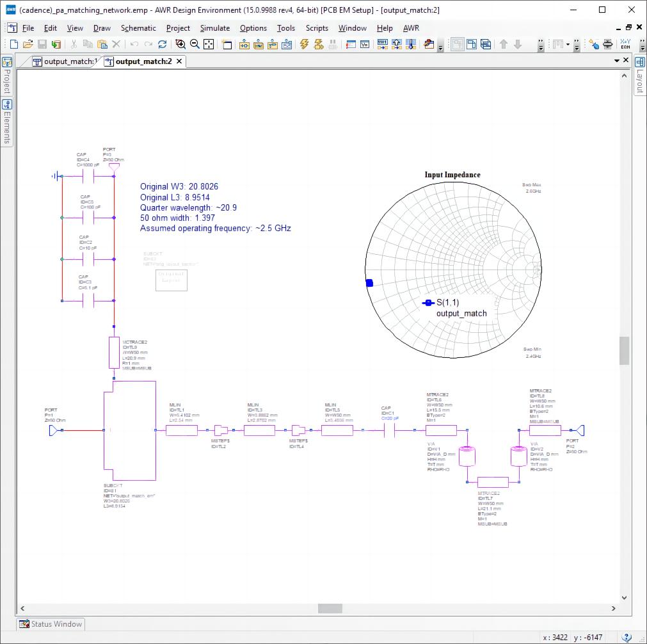Screen dimensions: 647x644
Task: Expand toolbar overflow after the up/down arrows
Action: (x=541, y=45)
